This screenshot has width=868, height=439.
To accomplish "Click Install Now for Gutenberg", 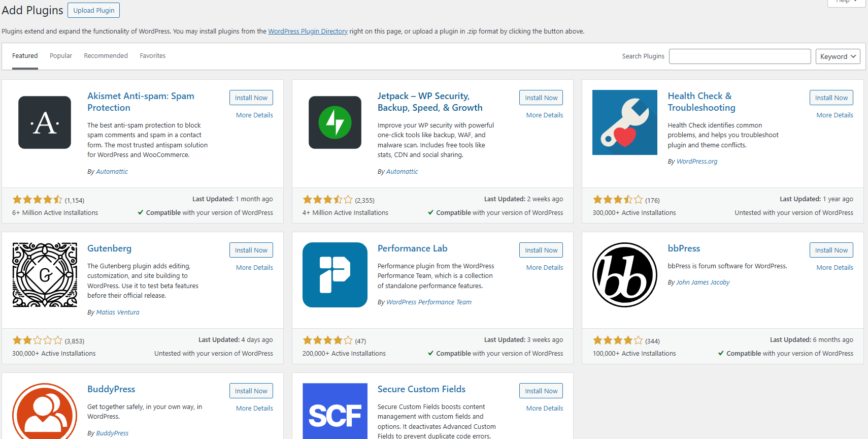I will (251, 250).
